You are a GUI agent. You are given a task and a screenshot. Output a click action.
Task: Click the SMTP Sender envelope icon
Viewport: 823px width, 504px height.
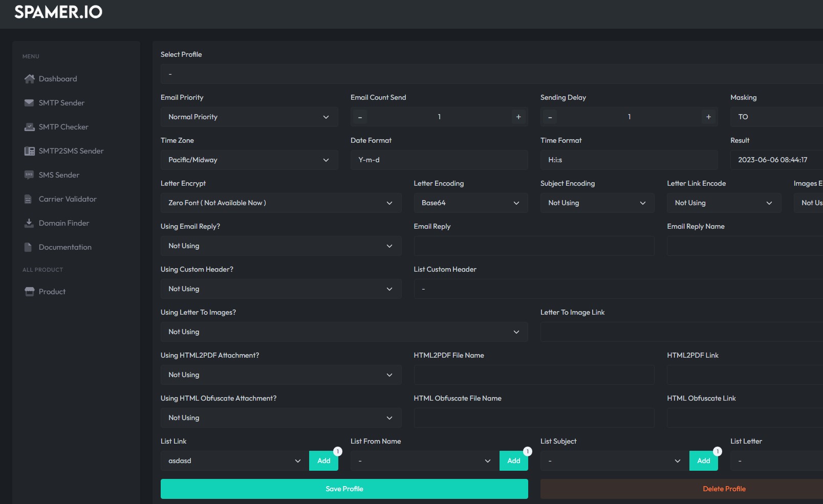tap(29, 103)
